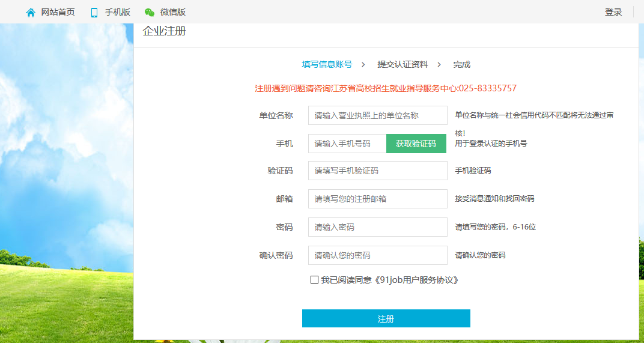Click the 企业注册 page heading
The height and width of the screenshot is (343, 644).
tap(164, 31)
